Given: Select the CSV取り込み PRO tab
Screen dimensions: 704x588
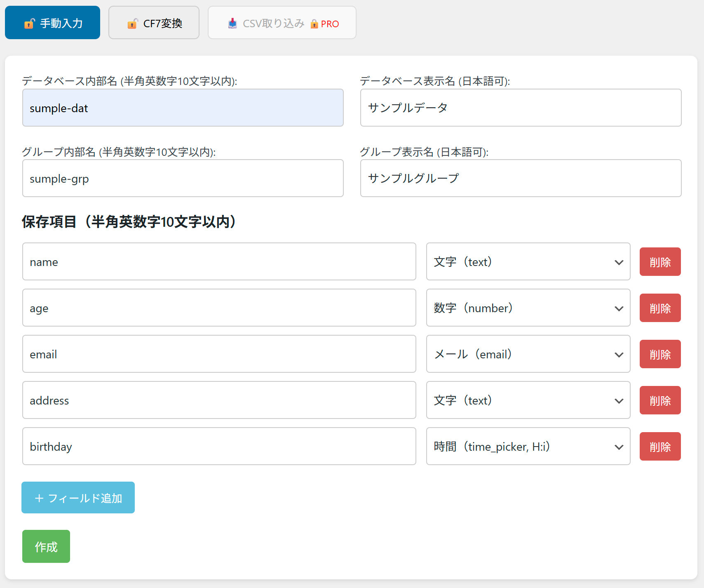Looking at the screenshot, I should point(282,23).
